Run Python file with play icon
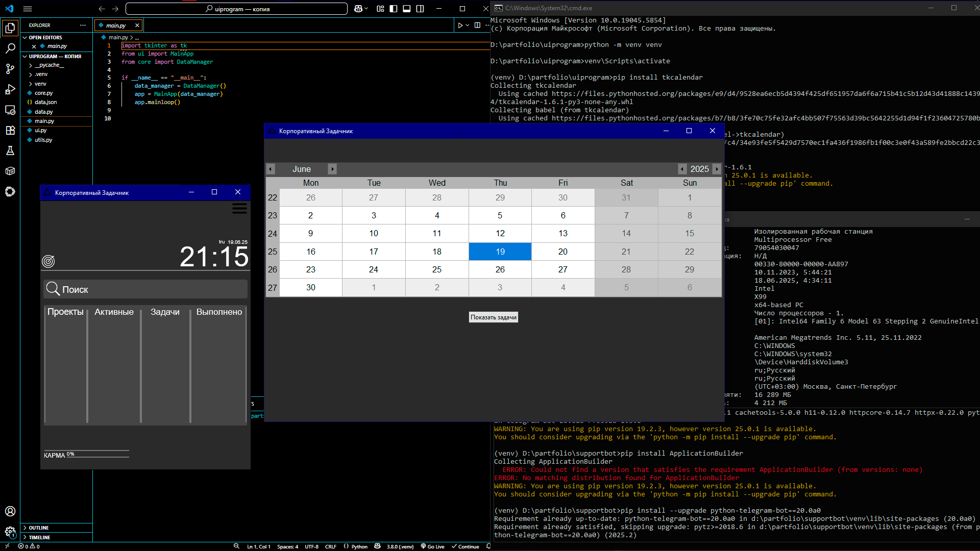Image resolution: width=980 pixels, height=551 pixels. point(460,25)
